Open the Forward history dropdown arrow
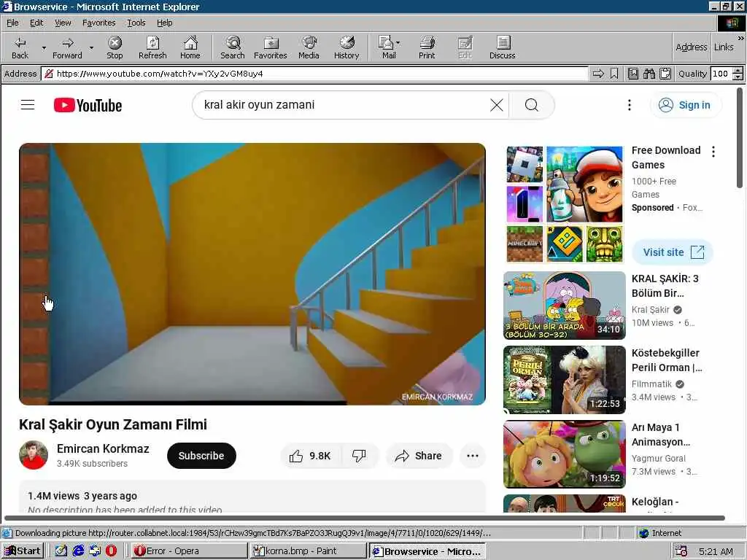Screen dimensions: 747x560 point(91,47)
